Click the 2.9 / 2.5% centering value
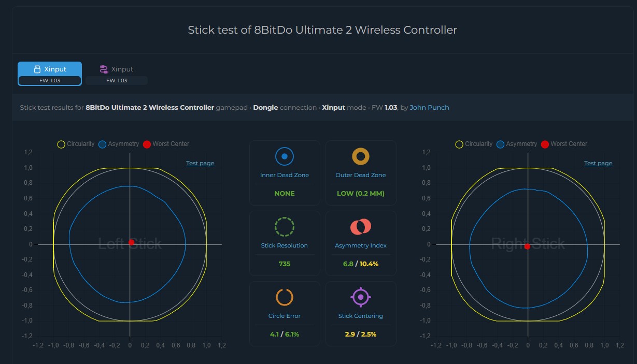Viewport: 637px width, 364px height. click(x=361, y=334)
